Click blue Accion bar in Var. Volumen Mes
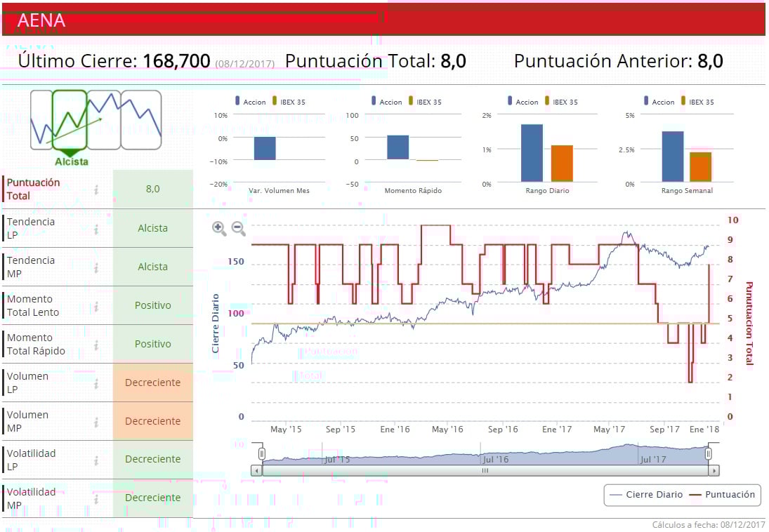 (265, 148)
